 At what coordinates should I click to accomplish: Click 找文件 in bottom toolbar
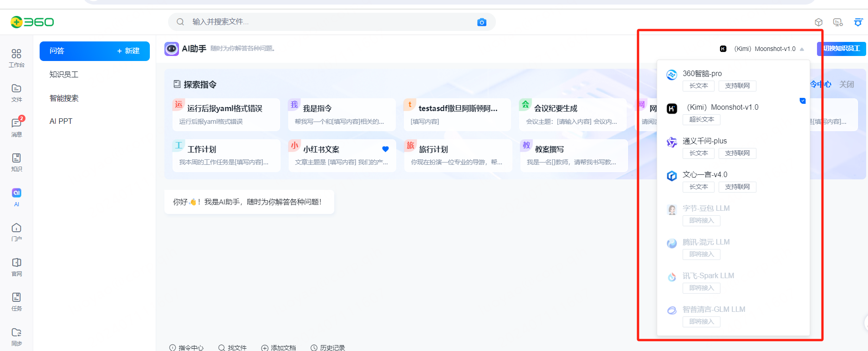(232, 348)
